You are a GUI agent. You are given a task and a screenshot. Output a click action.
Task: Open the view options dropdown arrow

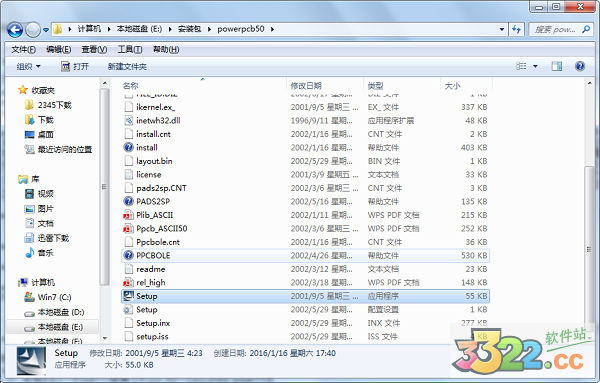click(535, 66)
